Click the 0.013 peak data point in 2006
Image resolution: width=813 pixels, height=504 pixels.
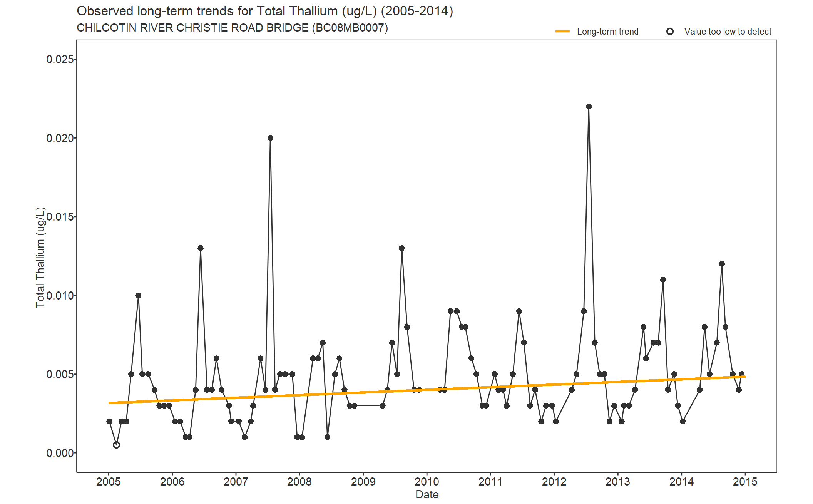tap(201, 248)
